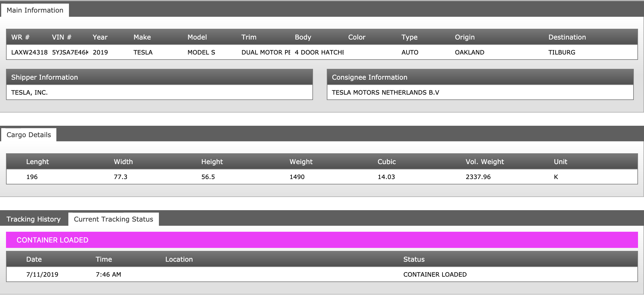Click the TESLA make value

(143, 52)
